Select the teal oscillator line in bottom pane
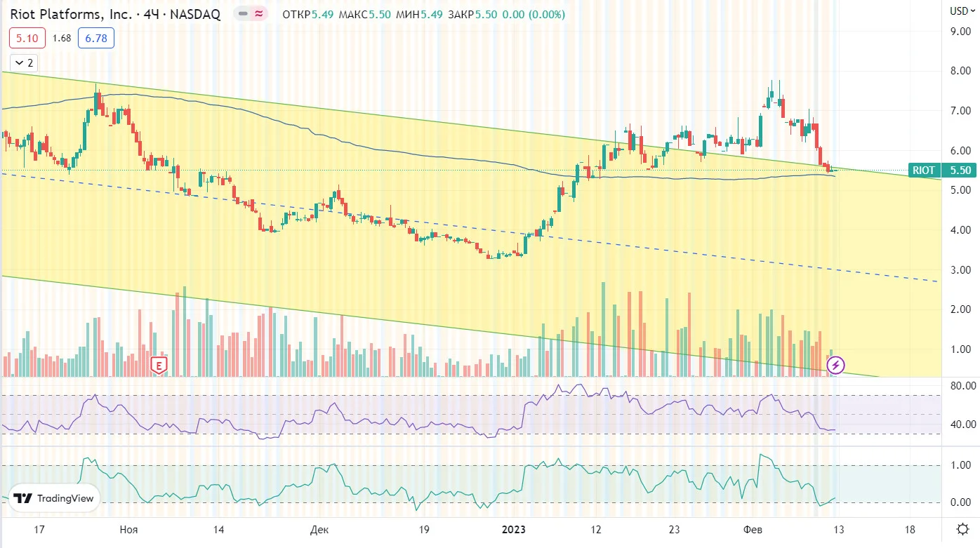 [x=418, y=481]
